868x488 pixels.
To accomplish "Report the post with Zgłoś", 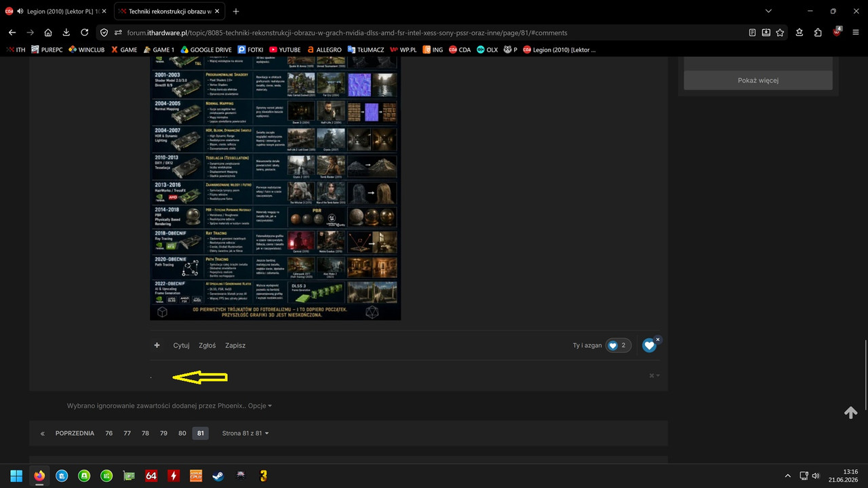I will click(x=207, y=346).
